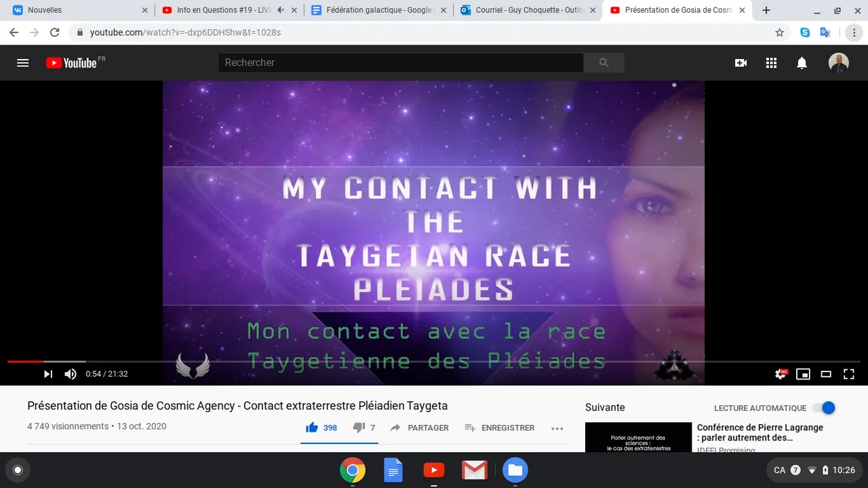The height and width of the screenshot is (488, 868).
Task: Close the Courriel Outlook tab
Action: click(x=593, y=10)
